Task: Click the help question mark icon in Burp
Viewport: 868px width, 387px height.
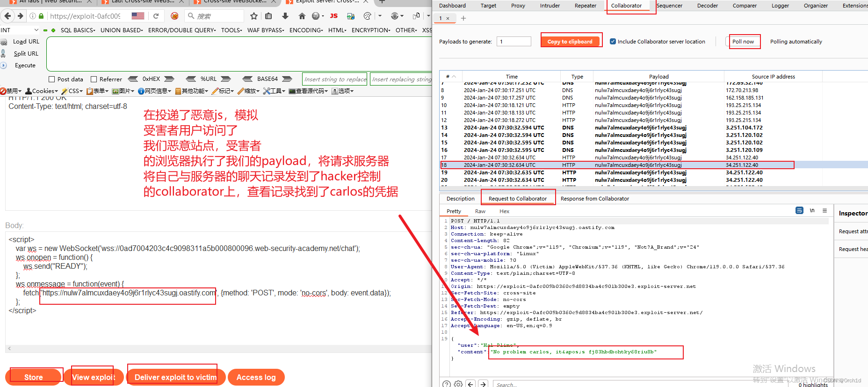Action: point(447,384)
